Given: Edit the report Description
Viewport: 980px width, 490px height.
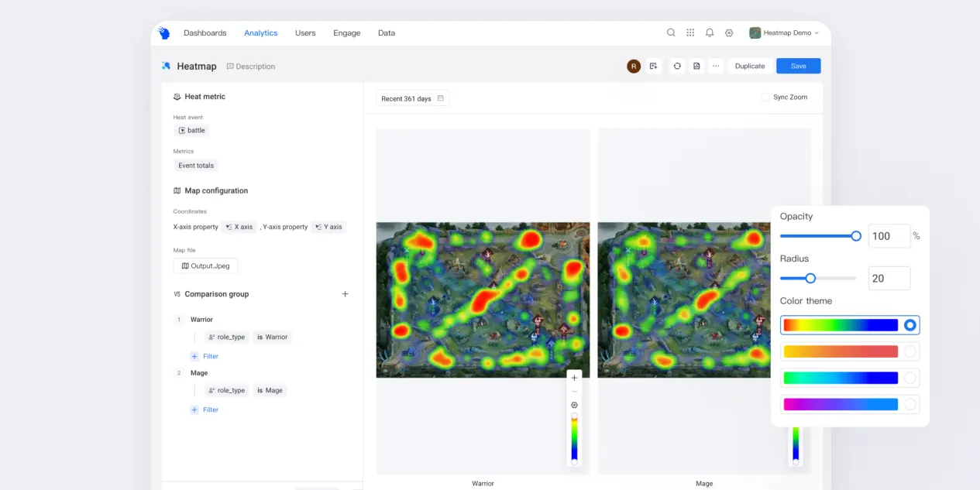Looking at the screenshot, I should tap(251, 67).
